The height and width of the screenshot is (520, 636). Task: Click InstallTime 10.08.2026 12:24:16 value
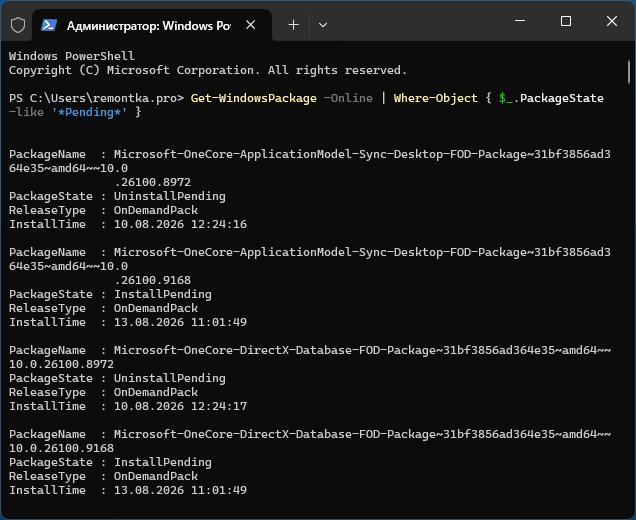coord(180,224)
